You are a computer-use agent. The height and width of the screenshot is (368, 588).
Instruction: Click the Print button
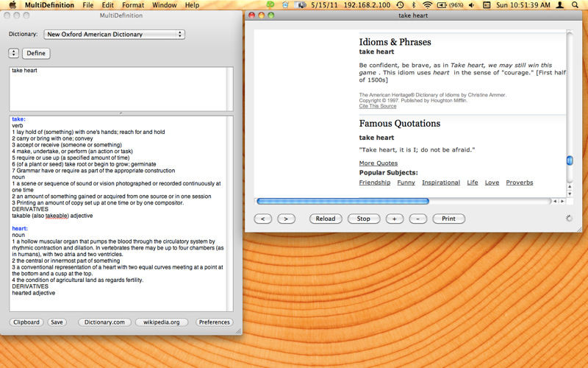point(448,219)
